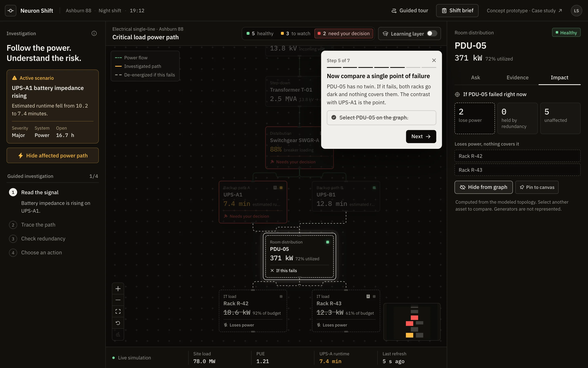This screenshot has height=368, width=588.
Task: Click the lightning bolt in Hide affected power path
Action: (21, 156)
